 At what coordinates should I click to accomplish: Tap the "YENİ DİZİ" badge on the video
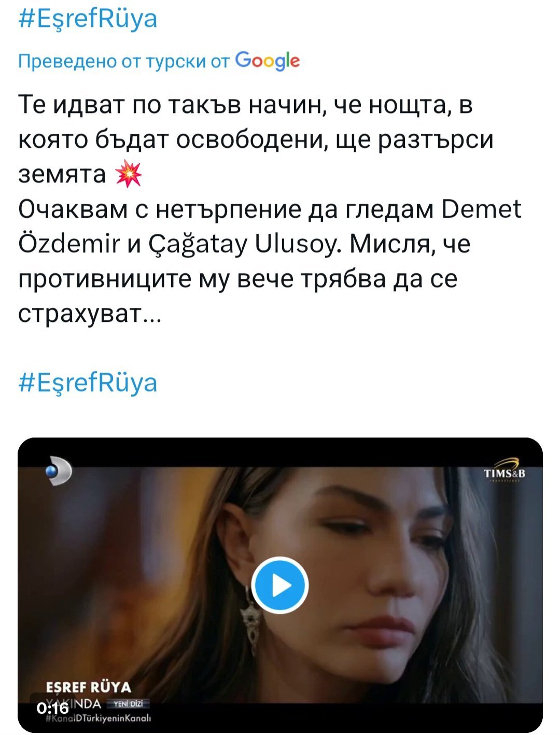(128, 703)
